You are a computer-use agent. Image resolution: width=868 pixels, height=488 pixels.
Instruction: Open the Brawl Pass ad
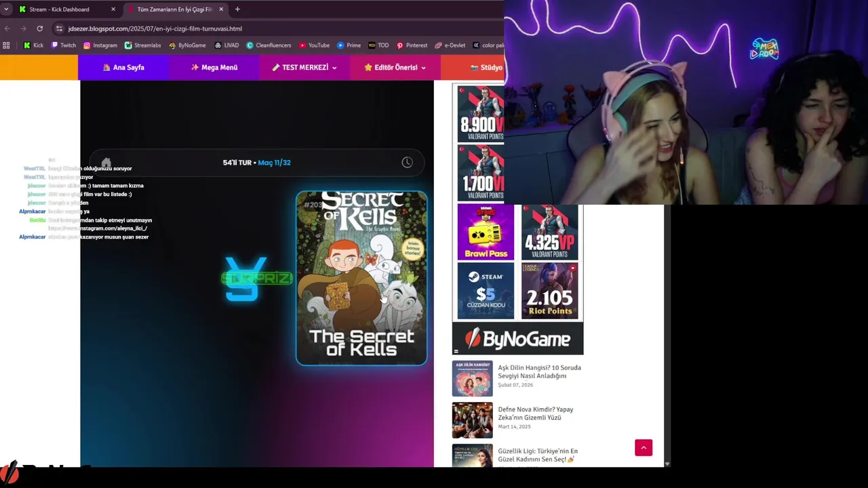(486, 232)
